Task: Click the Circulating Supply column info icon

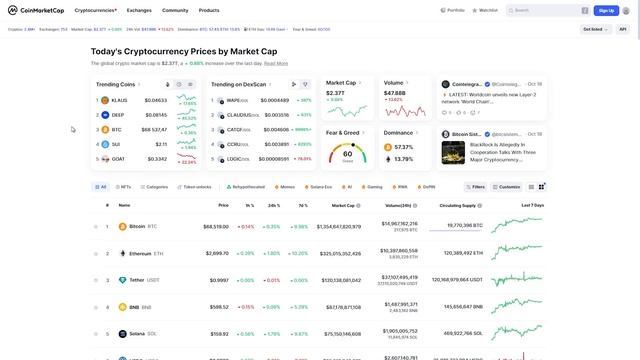Action: 480,206
